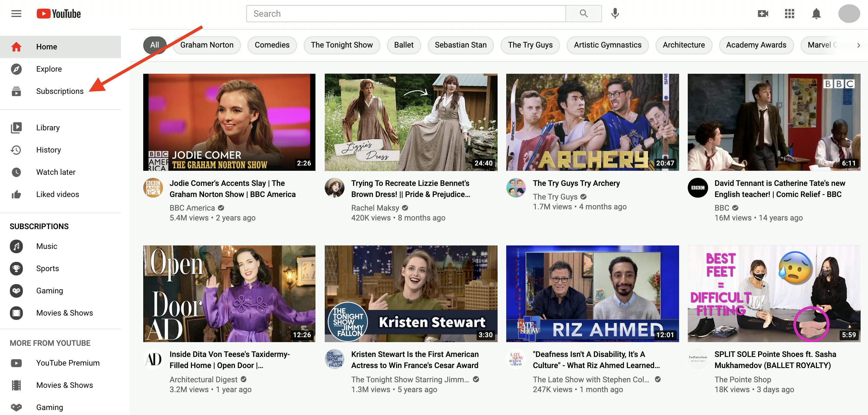Viewport: 868px width, 415px height.
Task: Select the Sebastian Stan chip
Action: (x=461, y=45)
